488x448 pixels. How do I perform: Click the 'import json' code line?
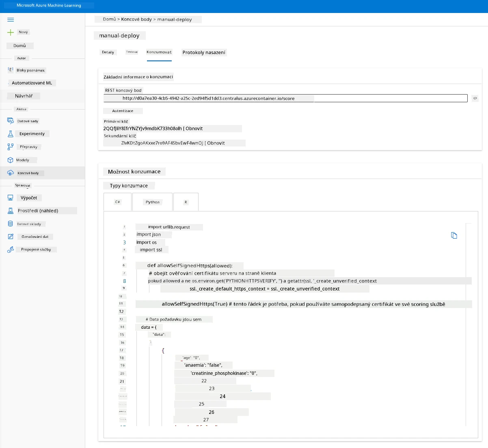click(149, 234)
